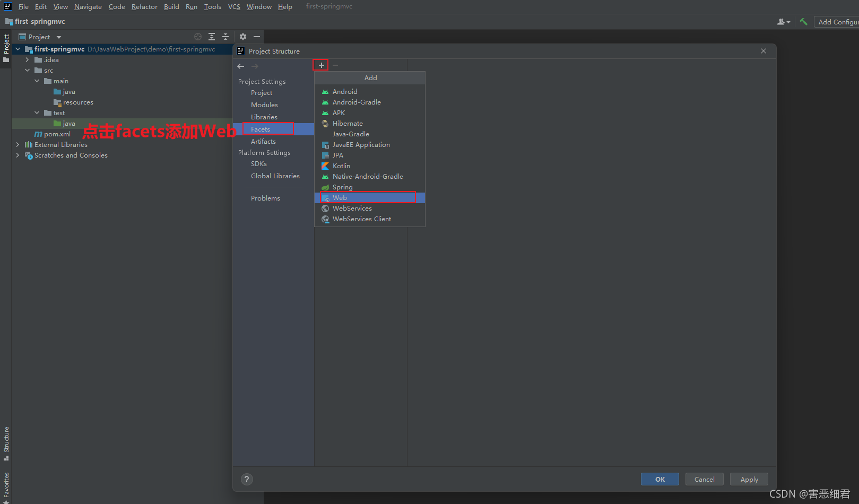Click the Collapse All icon in Project panel

tap(225, 37)
